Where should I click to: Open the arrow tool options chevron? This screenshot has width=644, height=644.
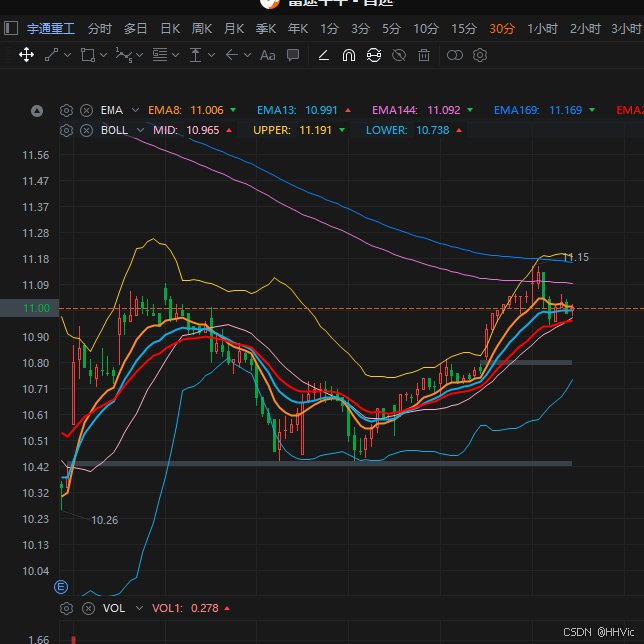(247, 55)
